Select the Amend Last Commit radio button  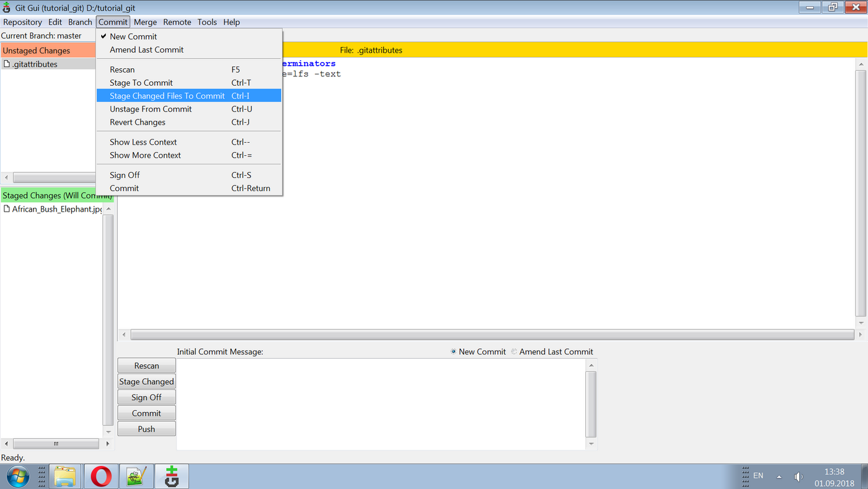(x=514, y=352)
